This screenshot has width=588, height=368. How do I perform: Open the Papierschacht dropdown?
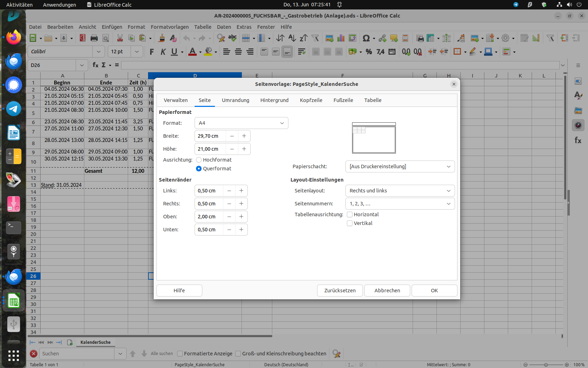coord(400,166)
